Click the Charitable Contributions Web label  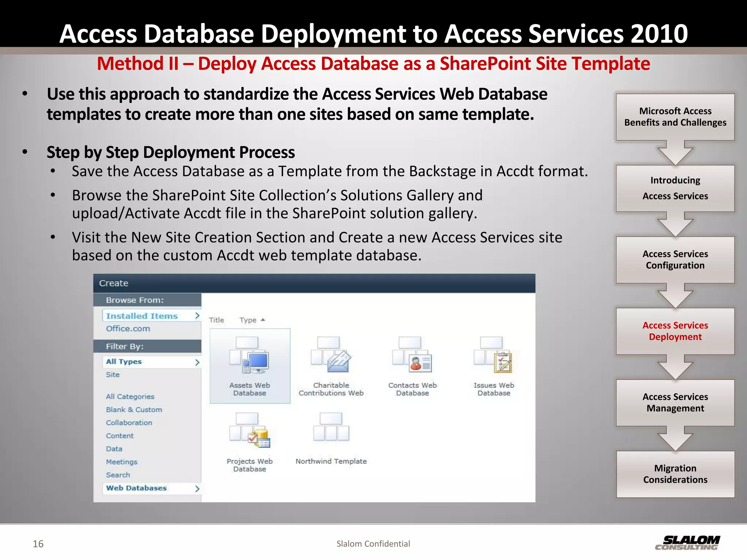coord(331,389)
